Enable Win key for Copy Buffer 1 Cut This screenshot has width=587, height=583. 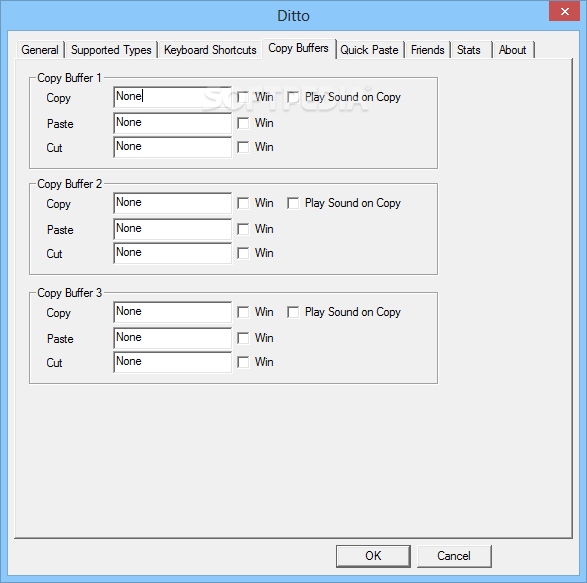pyautogui.click(x=243, y=147)
